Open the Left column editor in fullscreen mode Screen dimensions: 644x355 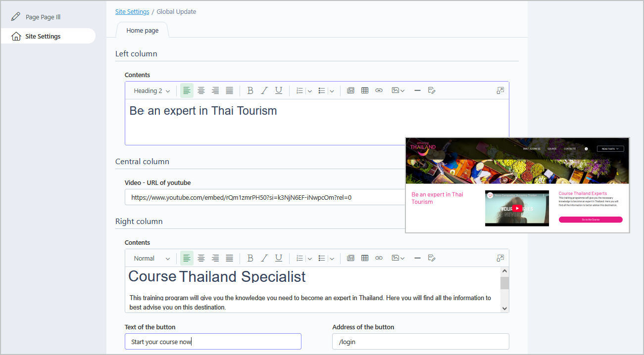coord(500,90)
